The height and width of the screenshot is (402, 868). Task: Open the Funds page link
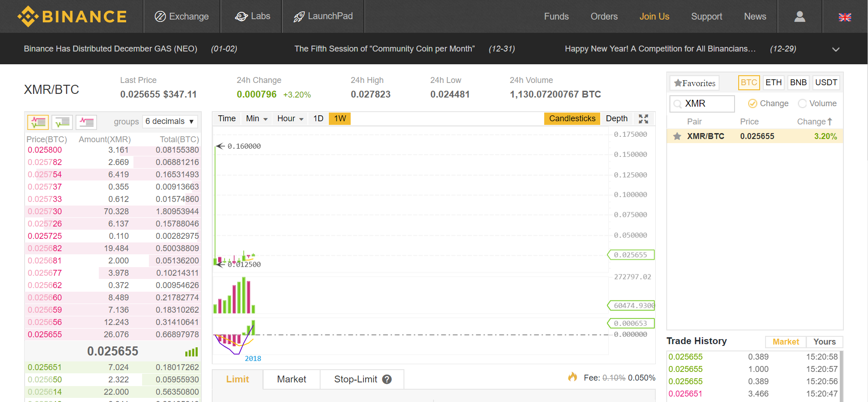click(556, 16)
